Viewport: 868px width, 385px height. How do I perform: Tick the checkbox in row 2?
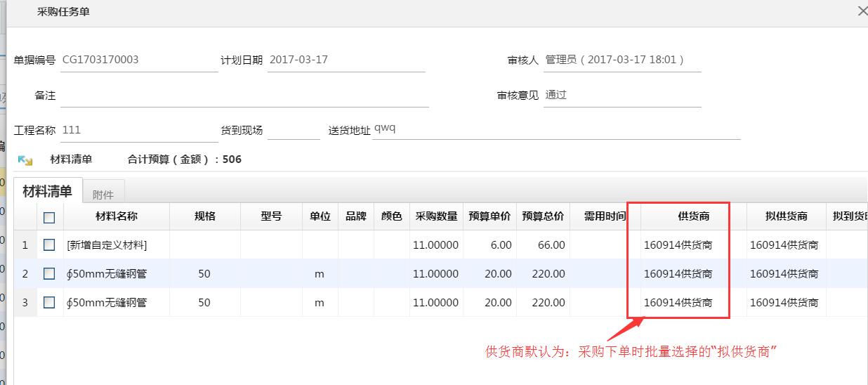[49, 274]
